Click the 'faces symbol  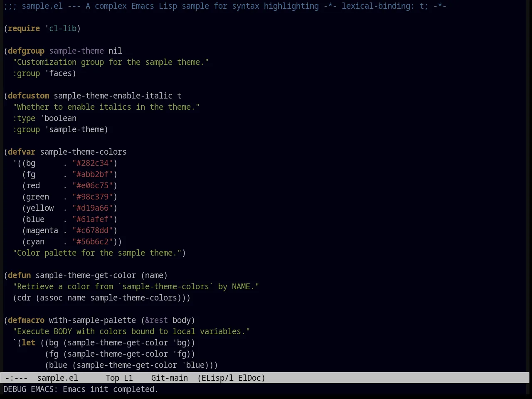(x=58, y=73)
